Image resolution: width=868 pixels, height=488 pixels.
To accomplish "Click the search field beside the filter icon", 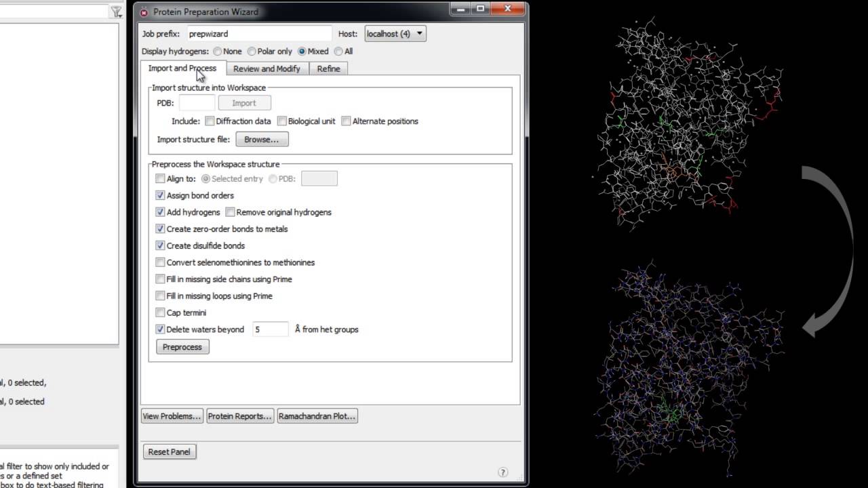I will (54, 12).
